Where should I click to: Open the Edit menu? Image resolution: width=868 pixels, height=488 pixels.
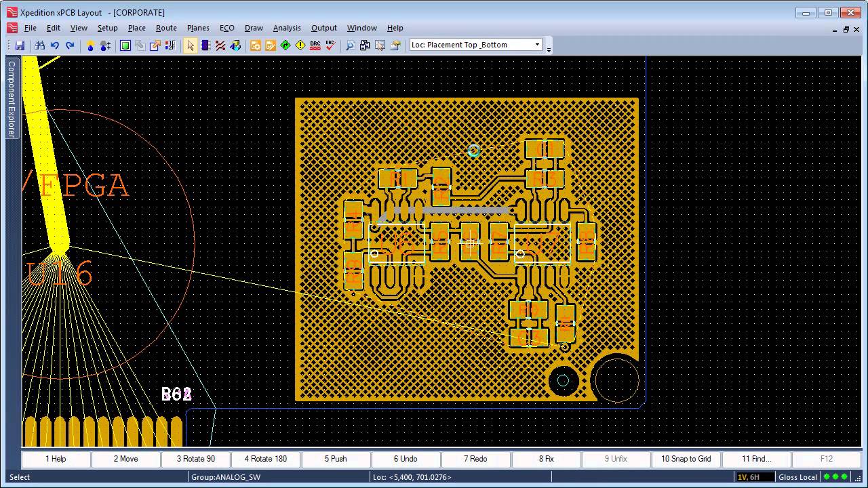(54, 28)
